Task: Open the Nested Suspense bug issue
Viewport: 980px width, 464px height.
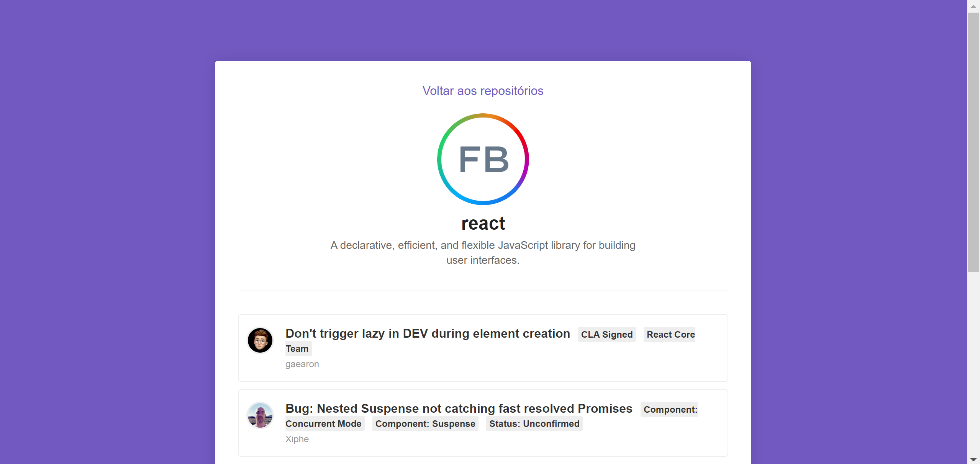Action: [459, 408]
